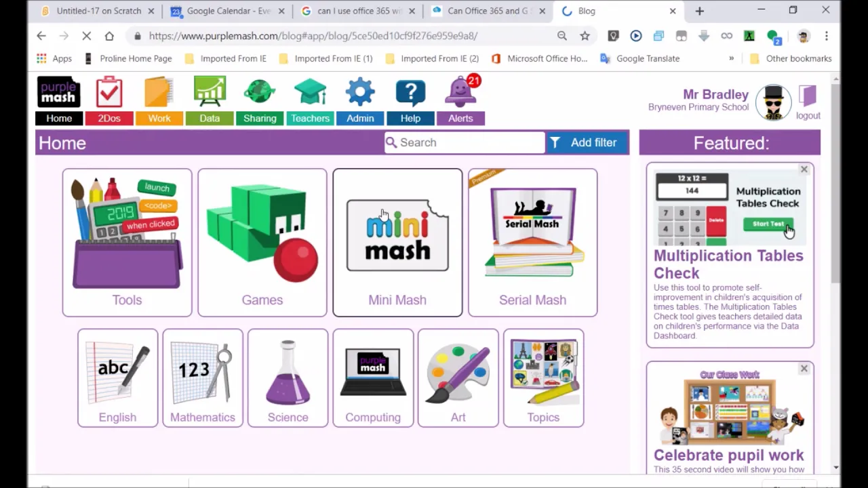Go back with the browser arrow

point(41,36)
